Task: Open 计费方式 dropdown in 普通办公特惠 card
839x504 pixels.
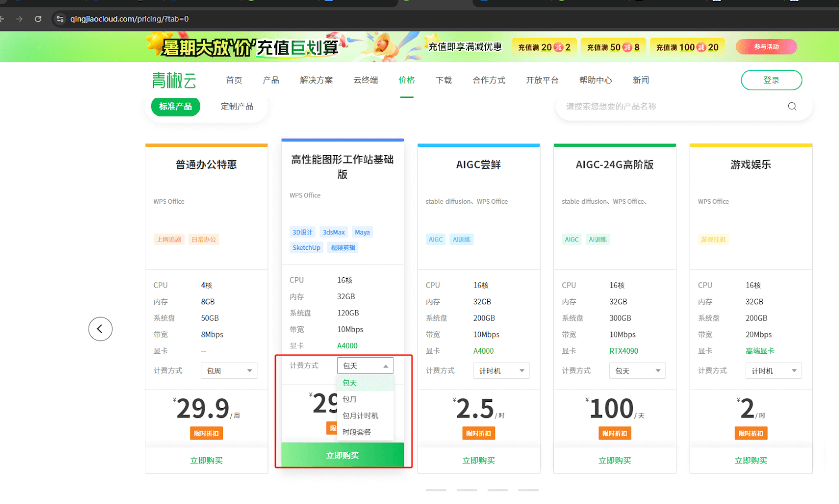Action: click(x=229, y=371)
